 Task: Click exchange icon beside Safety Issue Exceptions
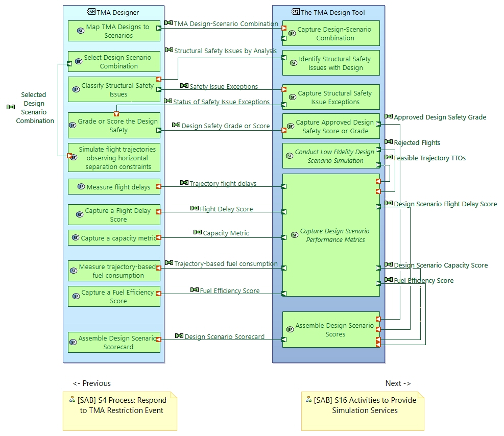[184, 85]
